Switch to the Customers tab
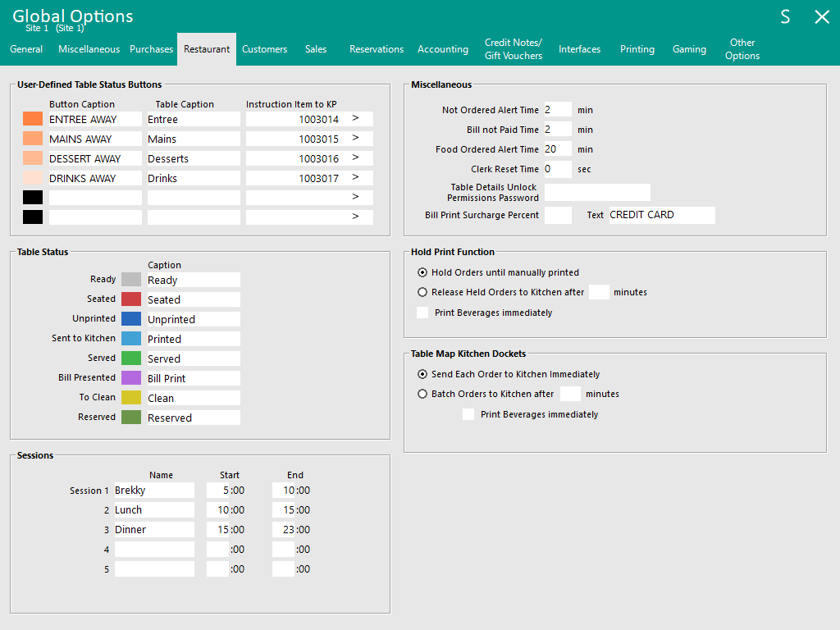 click(264, 49)
